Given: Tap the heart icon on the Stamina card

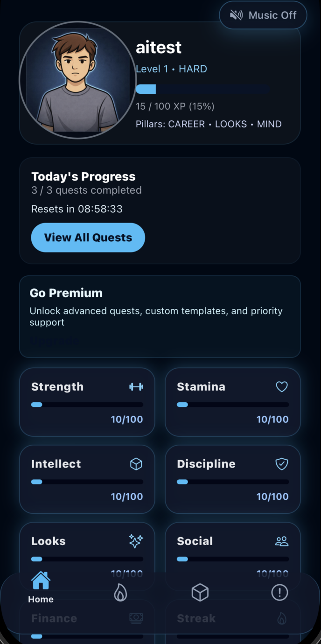Looking at the screenshot, I should [282, 387].
